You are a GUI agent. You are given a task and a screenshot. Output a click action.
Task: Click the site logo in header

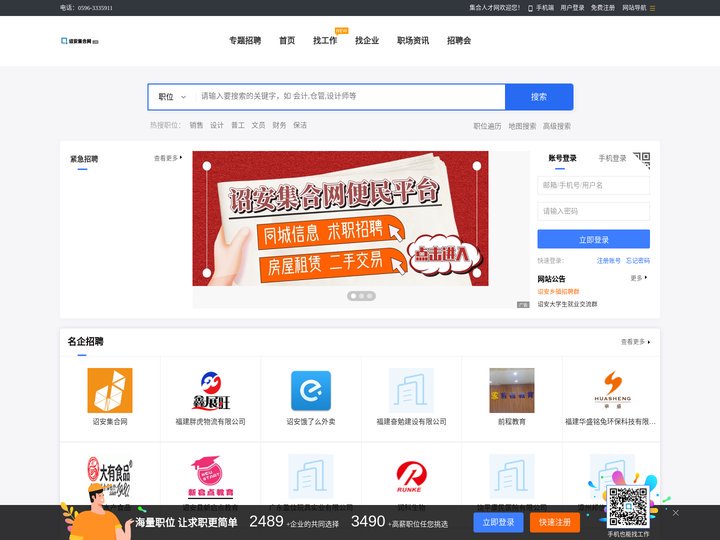click(x=79, y=41)
